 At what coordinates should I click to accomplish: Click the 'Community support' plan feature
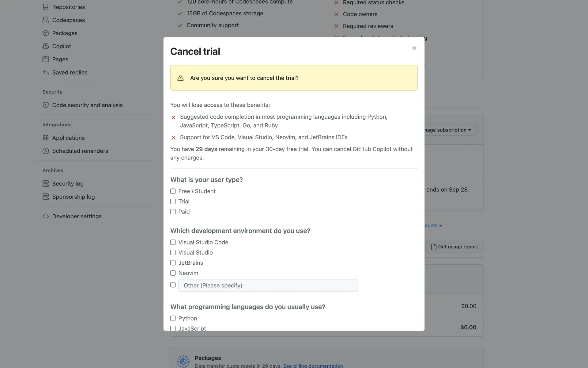213,25
